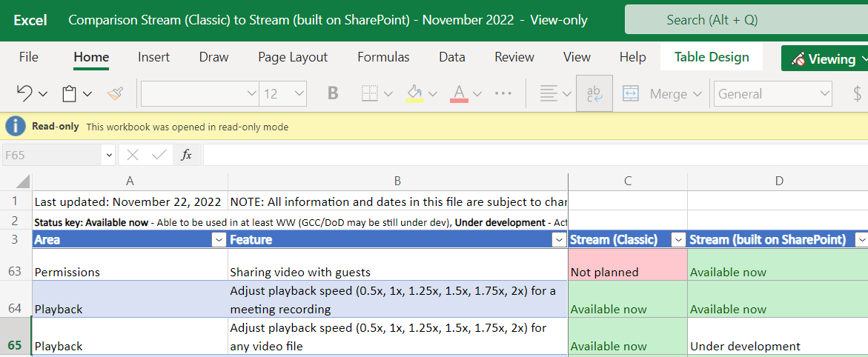The width and height of the screenshot is (868, 357).
Task: Open the Review tab
Action: [x=514, y=57]
